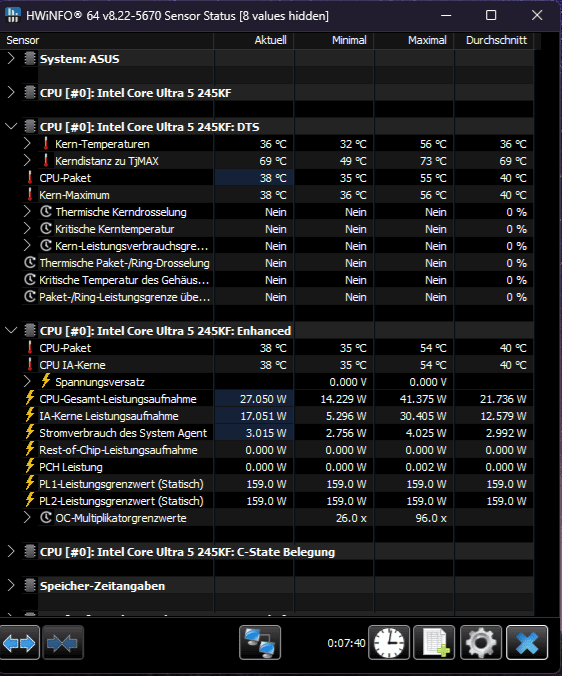Expand the Spannungsversatz row
This screenshot has width=562, height=676.
tap(27, 381)
